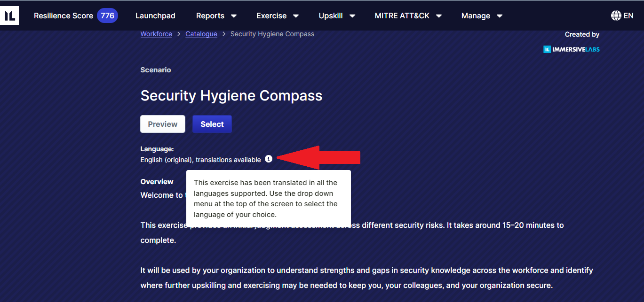The height and width of the screenshot is (302, 644).
Task: Click the 776 score badge
Action: pos(107,15)
